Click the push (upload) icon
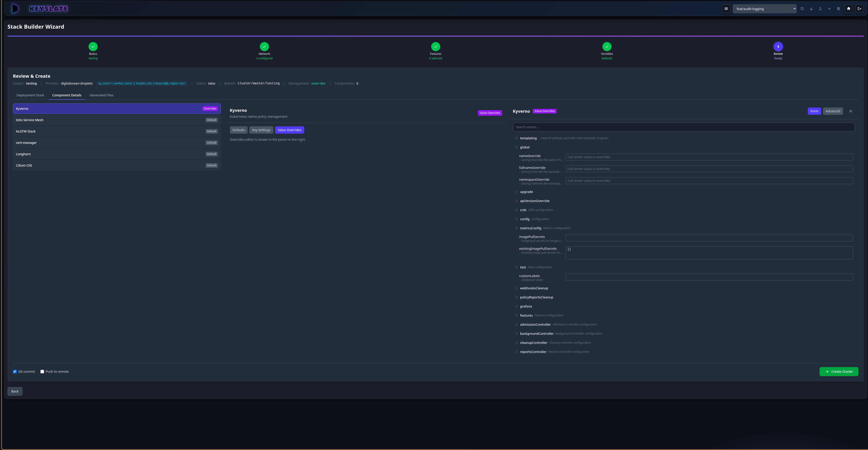Image resolution: width=868 pixels, height=450 pixels. click(x=820, y=9)
